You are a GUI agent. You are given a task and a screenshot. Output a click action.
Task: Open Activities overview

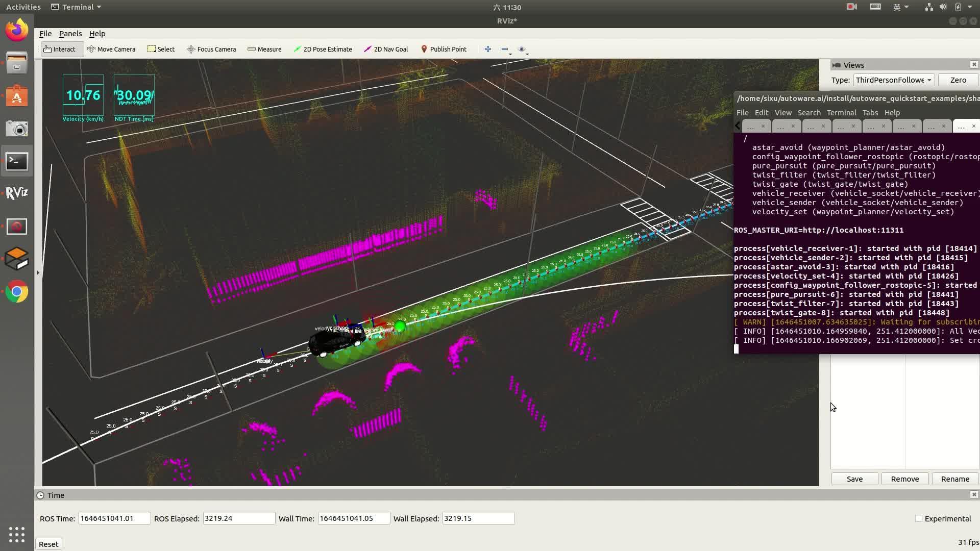pos(23,7)
